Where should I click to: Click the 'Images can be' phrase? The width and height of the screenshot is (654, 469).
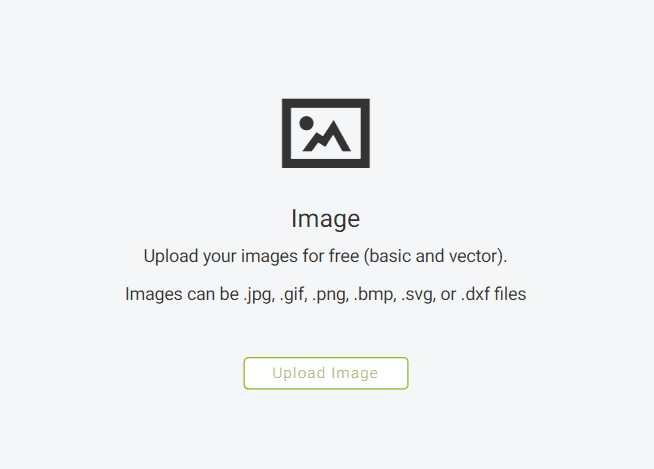point(182,294)
